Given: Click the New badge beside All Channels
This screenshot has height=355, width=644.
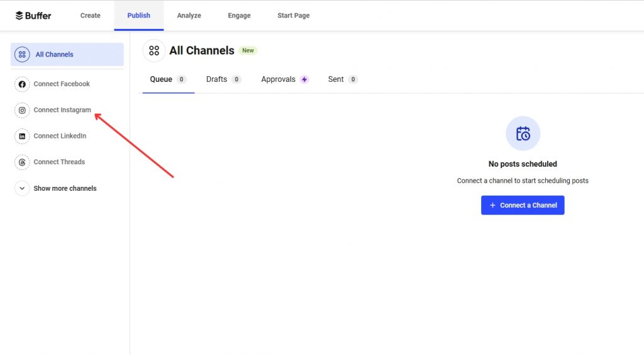Looking at the screenshot, I should pyautogui.click(x=248, y=50).
